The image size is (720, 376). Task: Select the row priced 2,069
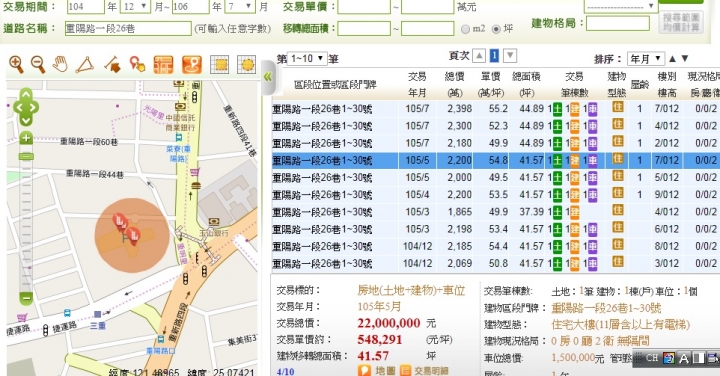[x=496, y=264]
